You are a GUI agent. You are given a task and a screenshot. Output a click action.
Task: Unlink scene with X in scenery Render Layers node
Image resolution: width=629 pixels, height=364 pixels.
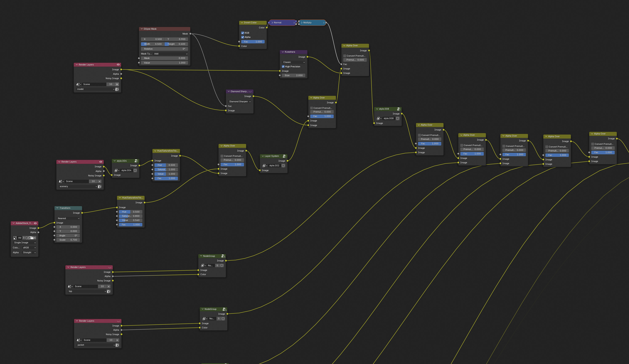coord(100,181)
